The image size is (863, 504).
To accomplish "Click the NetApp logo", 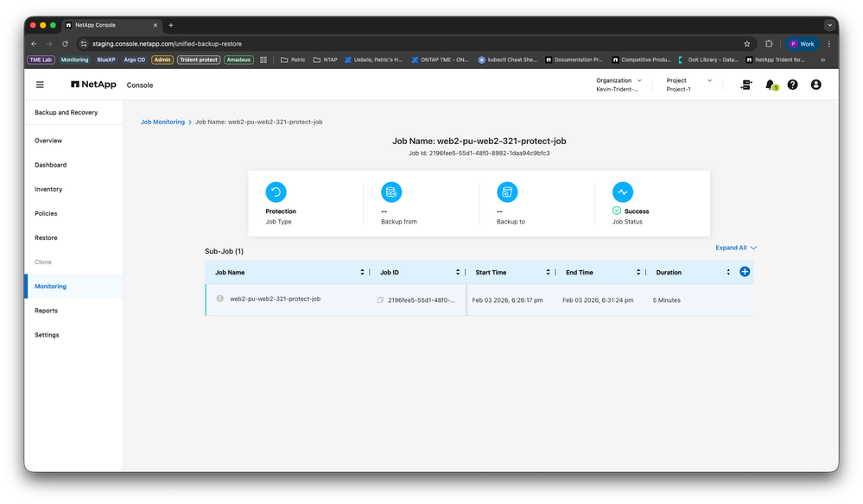I will [93, 84].
